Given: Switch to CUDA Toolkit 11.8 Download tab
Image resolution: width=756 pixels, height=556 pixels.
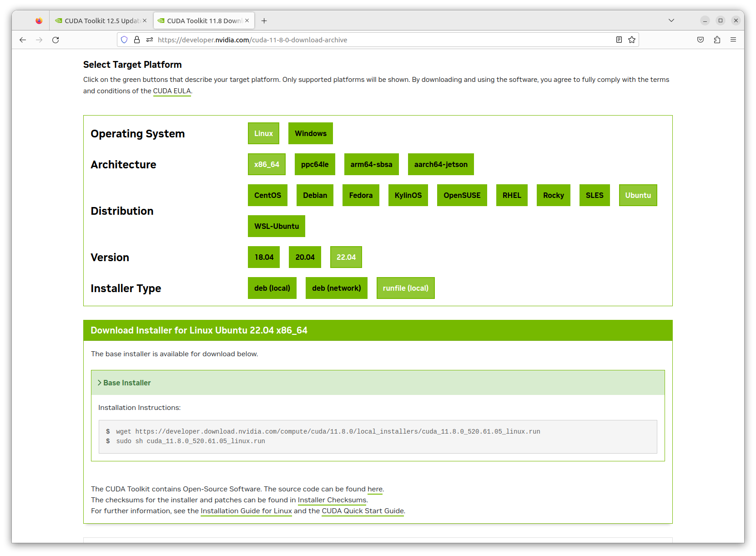Looking at the screenshot, I should (204, 21).
